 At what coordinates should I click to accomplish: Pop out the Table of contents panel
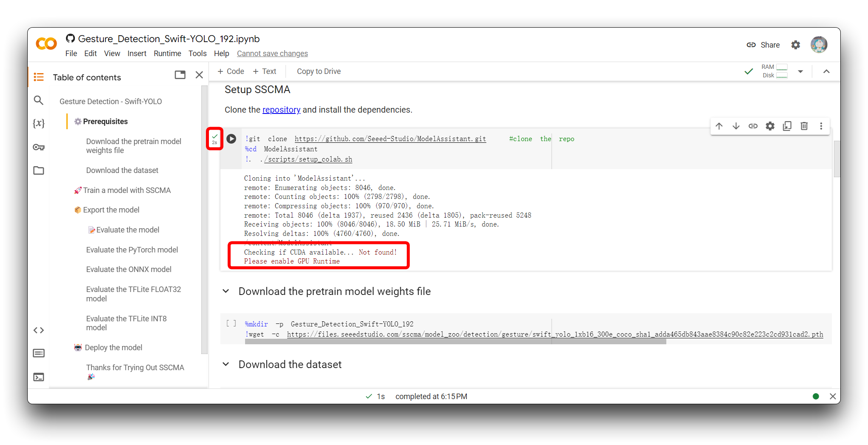pyautogui.click(x=180, y=75)
